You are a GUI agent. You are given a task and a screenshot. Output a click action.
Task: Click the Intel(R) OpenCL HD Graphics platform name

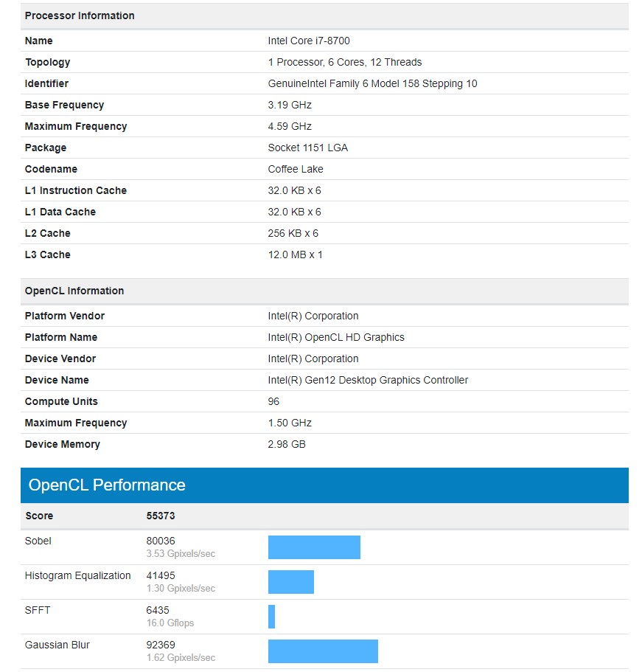point(336,337)
